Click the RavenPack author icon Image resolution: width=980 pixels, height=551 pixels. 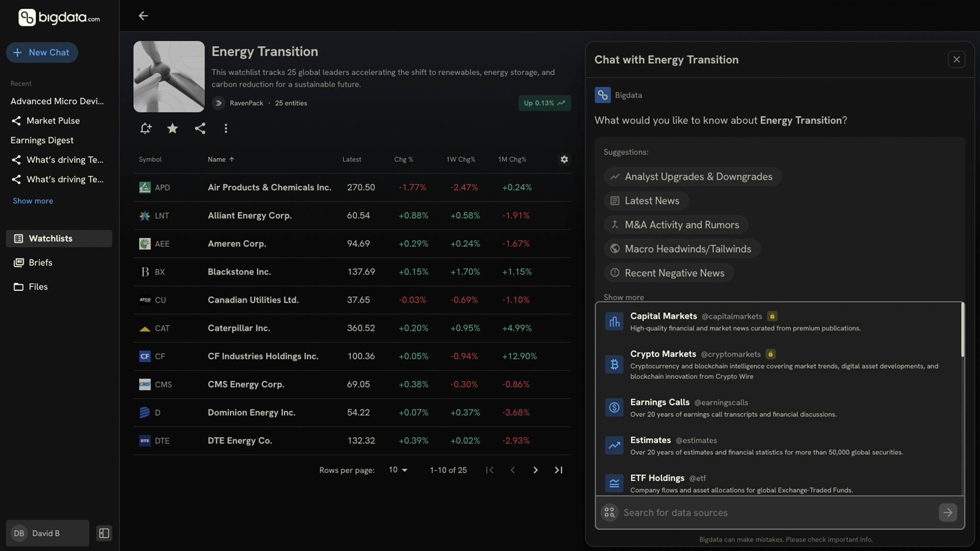[218, 103]
